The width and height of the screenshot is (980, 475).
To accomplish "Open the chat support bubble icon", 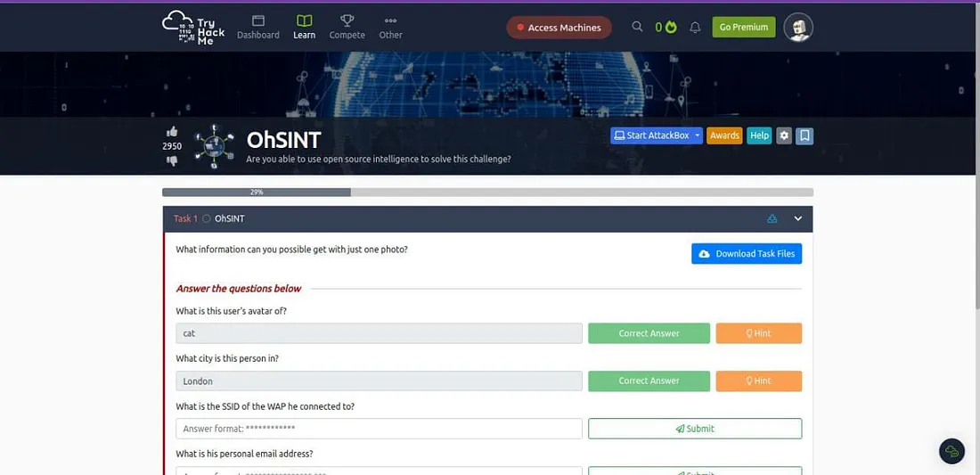I will (x=951, y=451).
